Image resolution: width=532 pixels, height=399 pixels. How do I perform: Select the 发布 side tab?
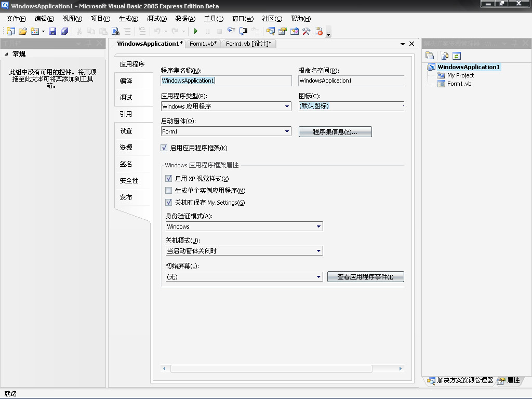[x=133, y=197]
